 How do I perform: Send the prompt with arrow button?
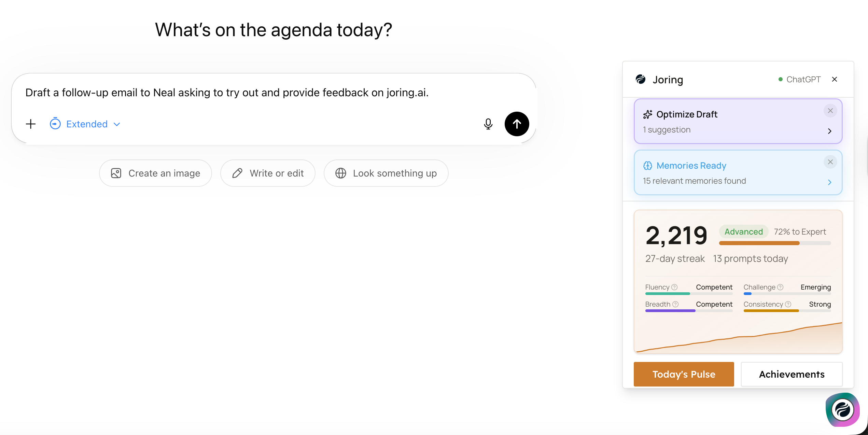[517, 124]
